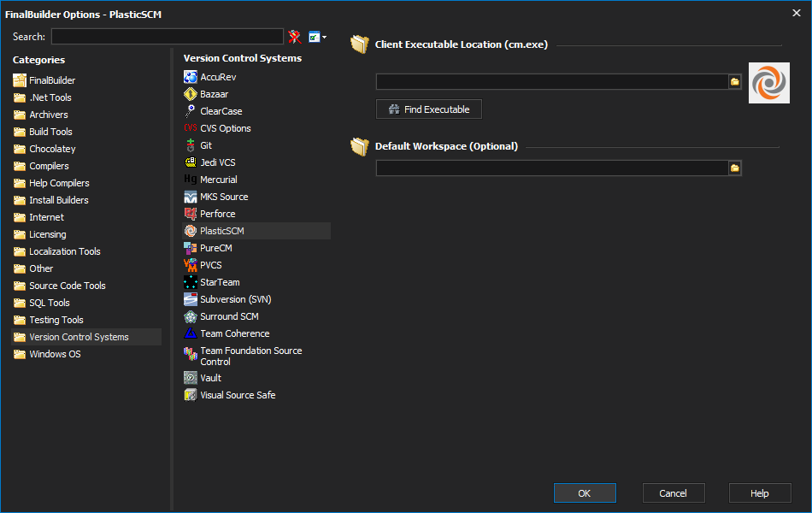The image size is (812, 513).
Task: Clear search with the red X icon
Action: 295,37
